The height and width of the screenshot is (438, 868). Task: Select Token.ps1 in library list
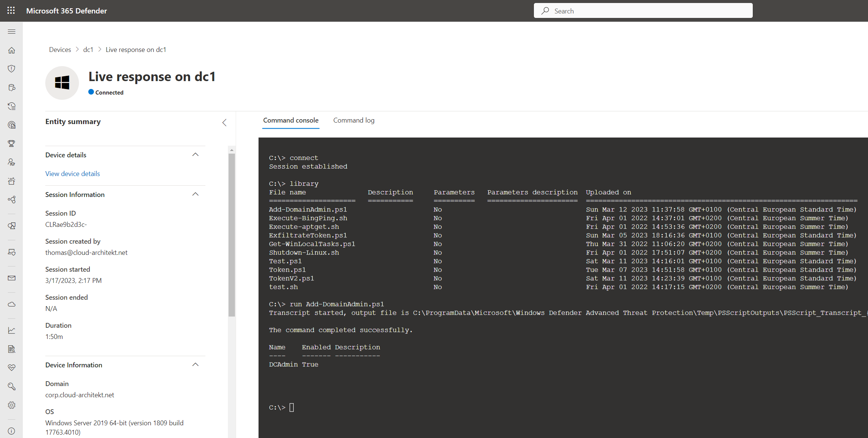287,270
